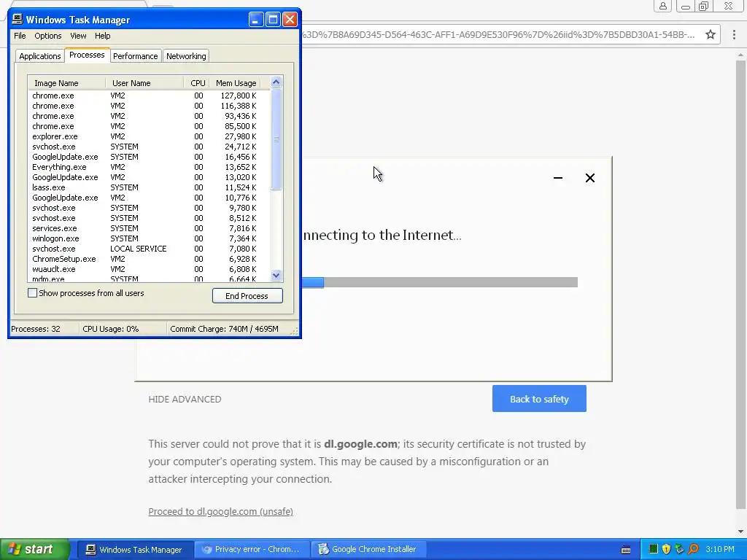Switch to Google Chrome Installer taskbar button
This screenshot has width=747, height=560.
369,550
